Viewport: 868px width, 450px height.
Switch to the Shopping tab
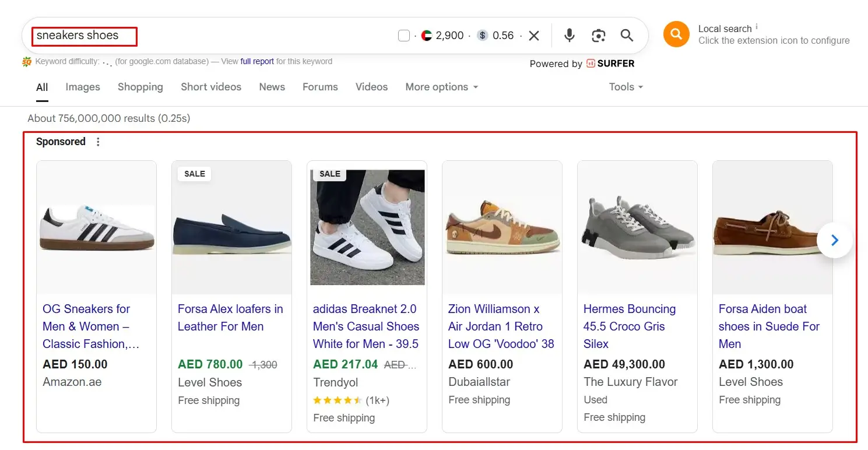click(140, 87)
